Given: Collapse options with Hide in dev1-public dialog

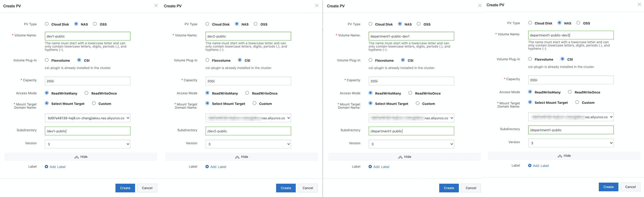Looking at the screenshot, I should coord(81,157).
